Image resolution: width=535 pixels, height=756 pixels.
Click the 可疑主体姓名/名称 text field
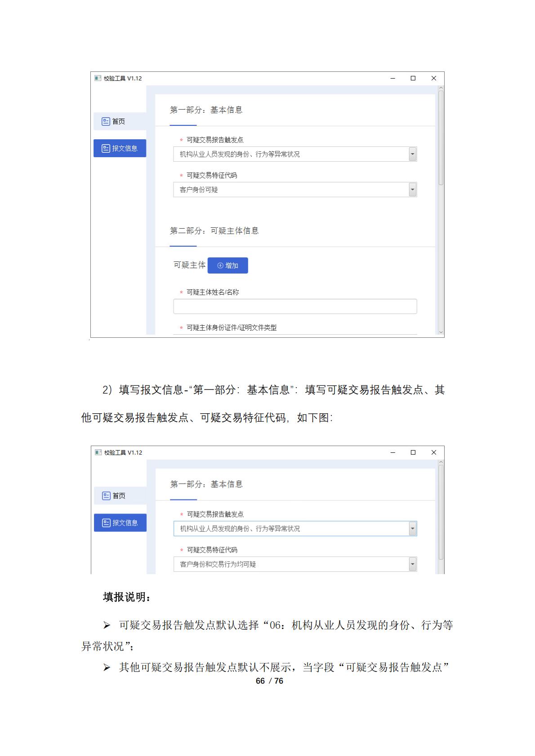point(295,306)
